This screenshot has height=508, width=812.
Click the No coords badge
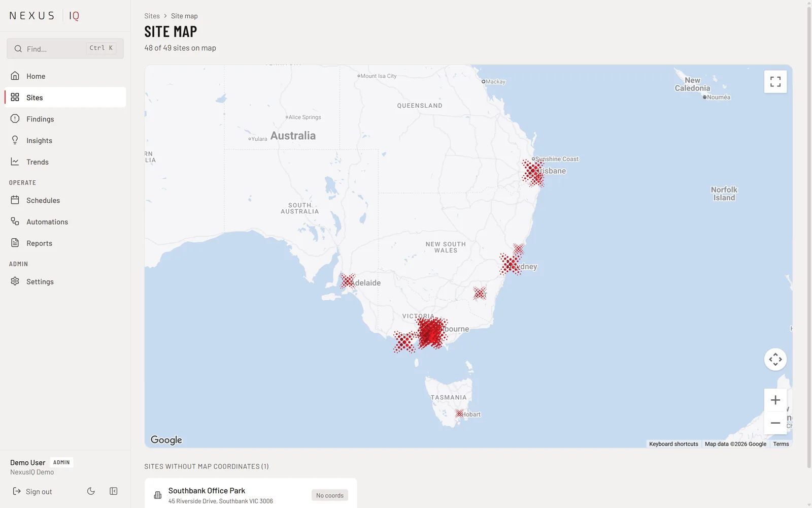pyautogui.click(x=330, y=495)
